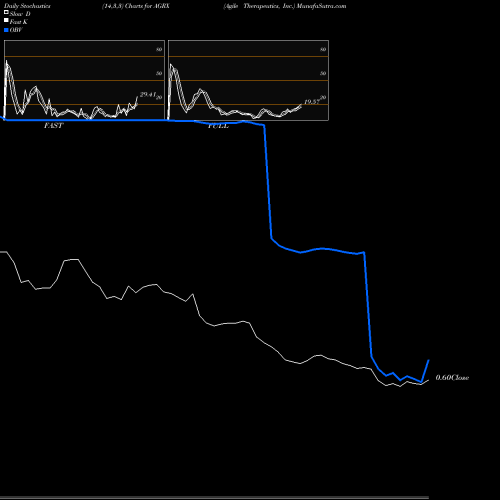Click the 80 level label in FAST chart
Image resolution: width=500 pixels, height=500 pixels.
click(159, 49)
